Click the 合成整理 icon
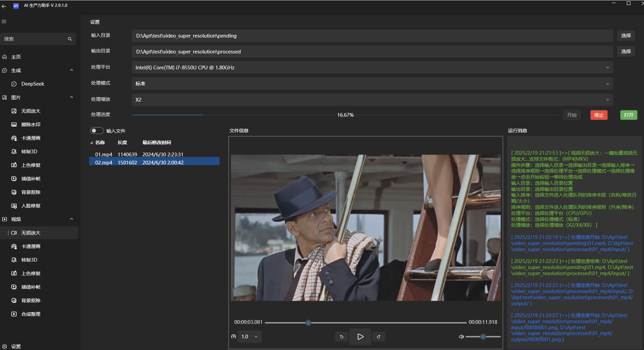 pyautogui.click(x=14, y=314)
